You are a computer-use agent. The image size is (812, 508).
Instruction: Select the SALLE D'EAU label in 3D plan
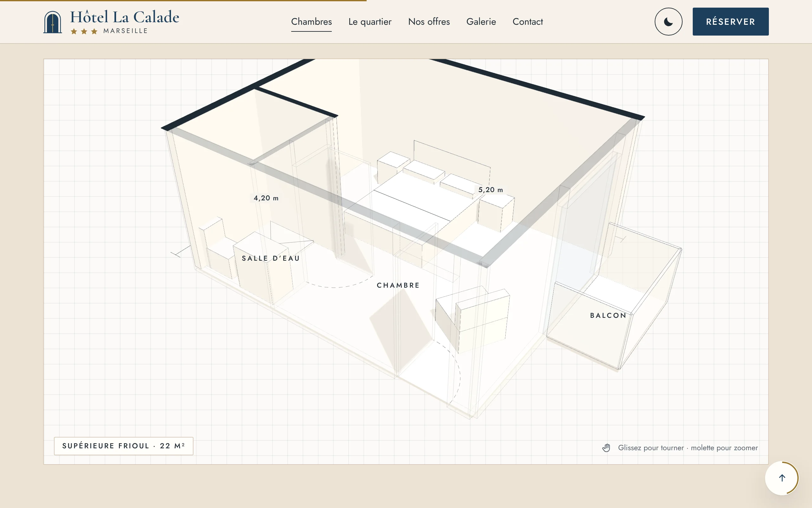coord(271,258)
